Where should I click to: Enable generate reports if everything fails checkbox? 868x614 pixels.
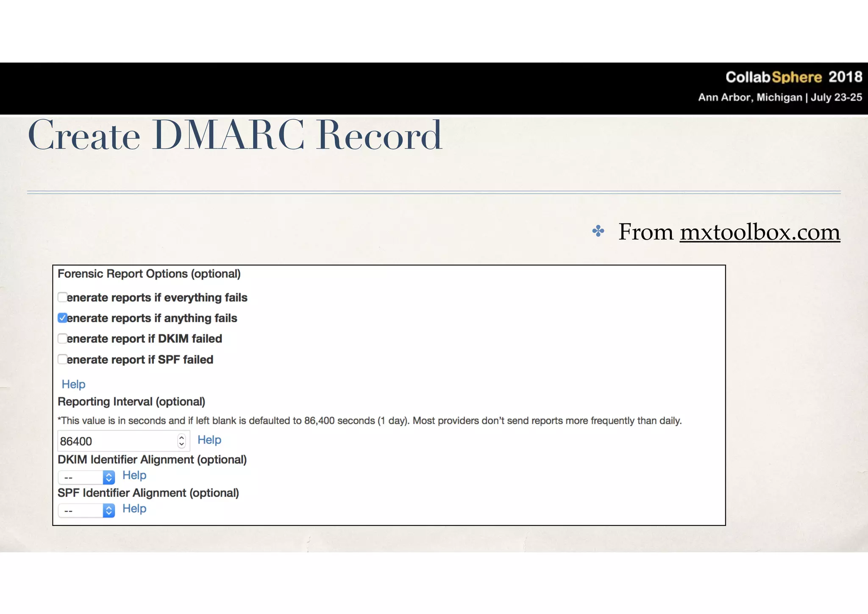tap(62, 297)
